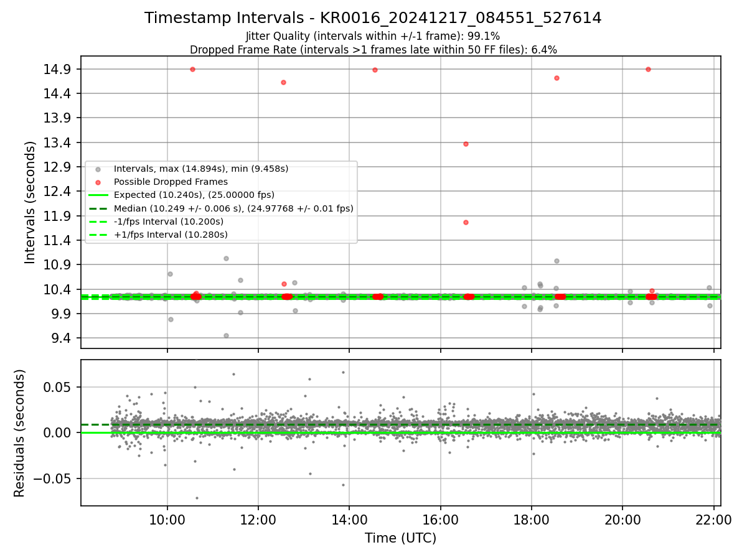This screenshot has width=747, height=560.
Task: Select legend entry 'Possible Dropped Frames'
Action: pyautogui.click(x=171, y=182)
